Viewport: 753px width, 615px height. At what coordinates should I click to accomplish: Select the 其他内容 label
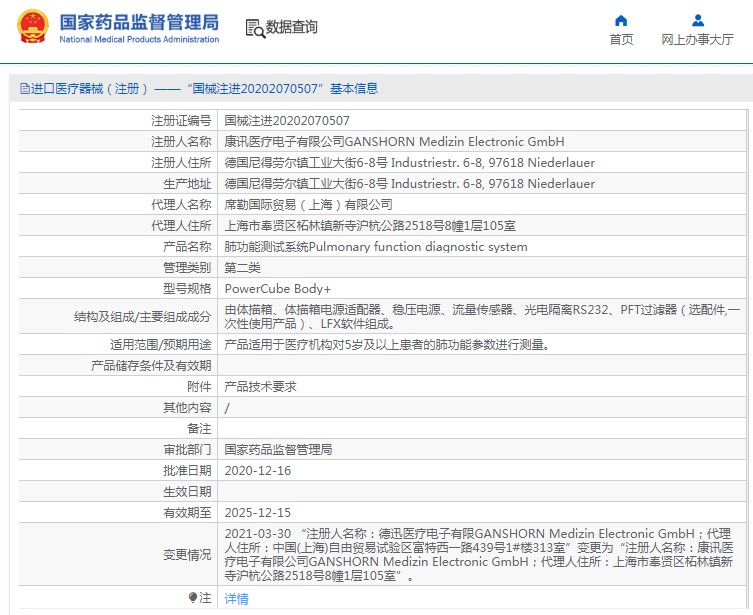[187, 408]
